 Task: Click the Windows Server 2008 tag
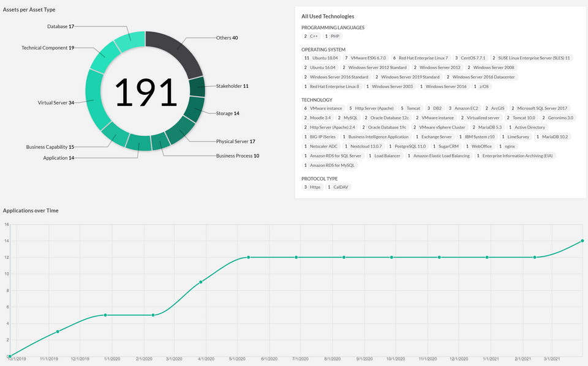click(x=491, y=67)
